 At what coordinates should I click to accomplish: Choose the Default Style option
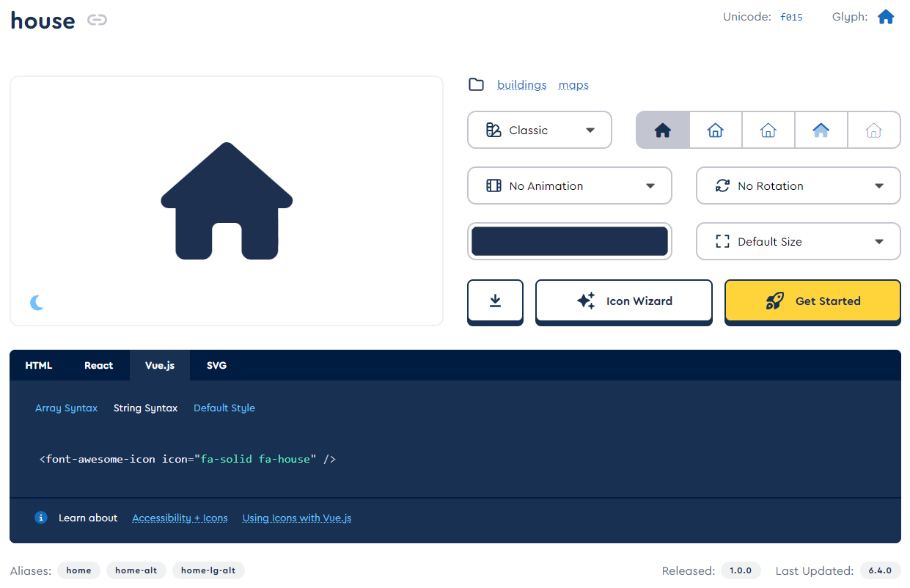click(224, 408)
